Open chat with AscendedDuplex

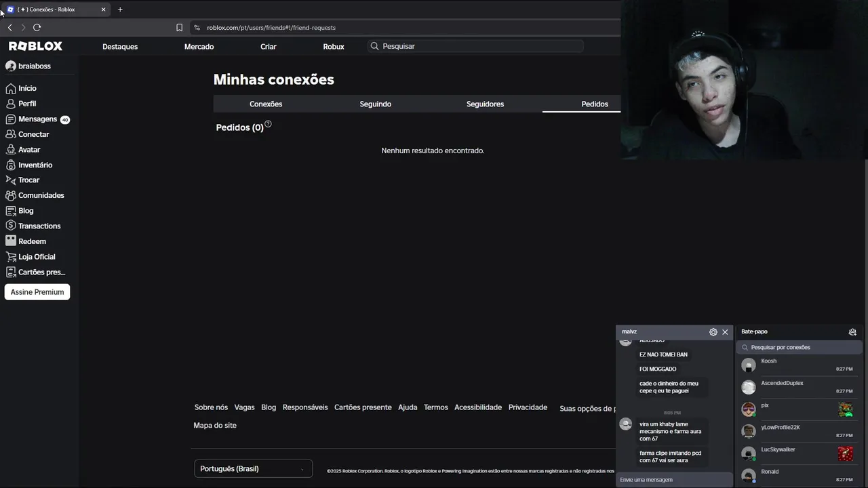(x=799, y=387)
